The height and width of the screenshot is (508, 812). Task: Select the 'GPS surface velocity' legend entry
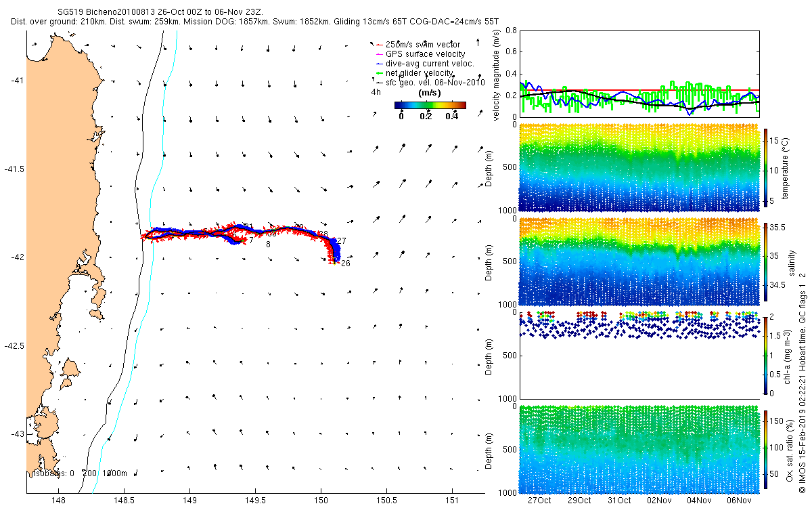420,54
